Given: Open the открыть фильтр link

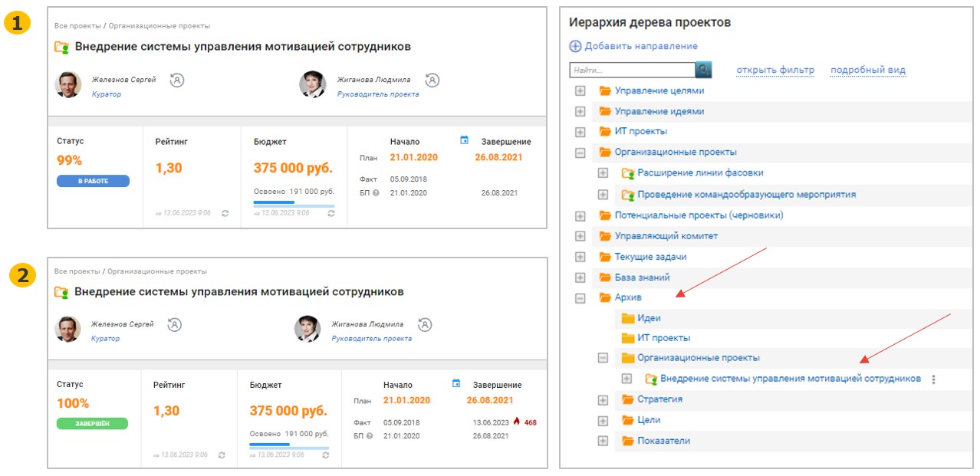Looking at the screenshot, I should pyautogui.click(x=775, y=71).
